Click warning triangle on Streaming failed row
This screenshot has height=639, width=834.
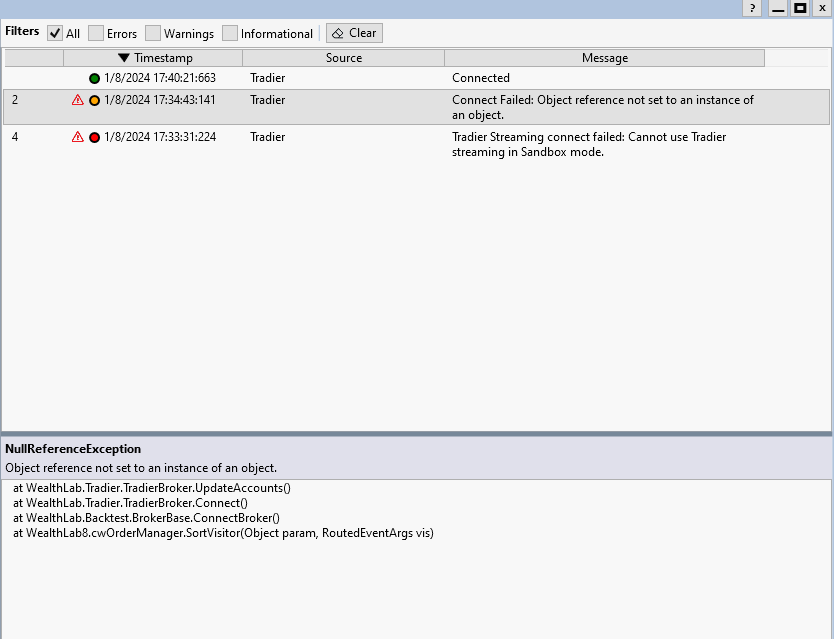[x=78, y=137]
